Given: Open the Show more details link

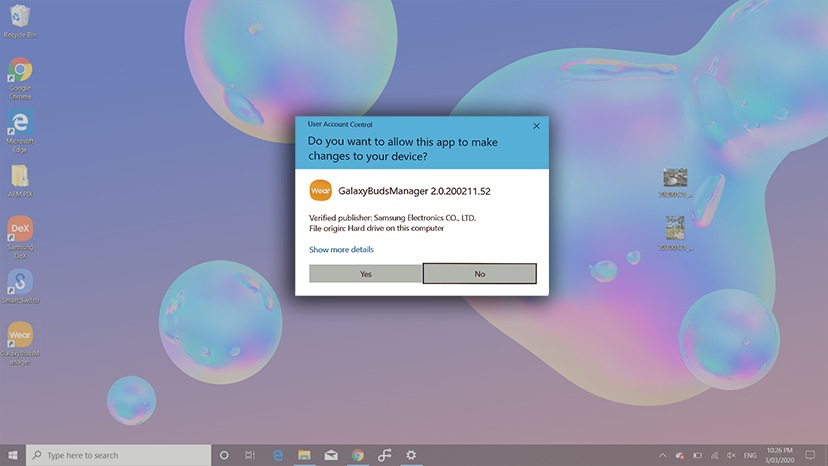Looking at the screenshot, I should click(x=341, y=249).
